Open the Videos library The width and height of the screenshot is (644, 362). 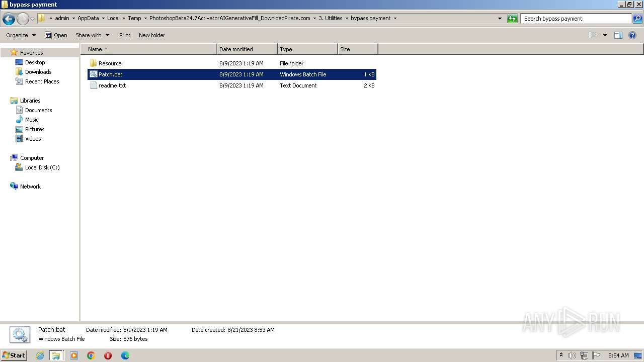(33, 139)
